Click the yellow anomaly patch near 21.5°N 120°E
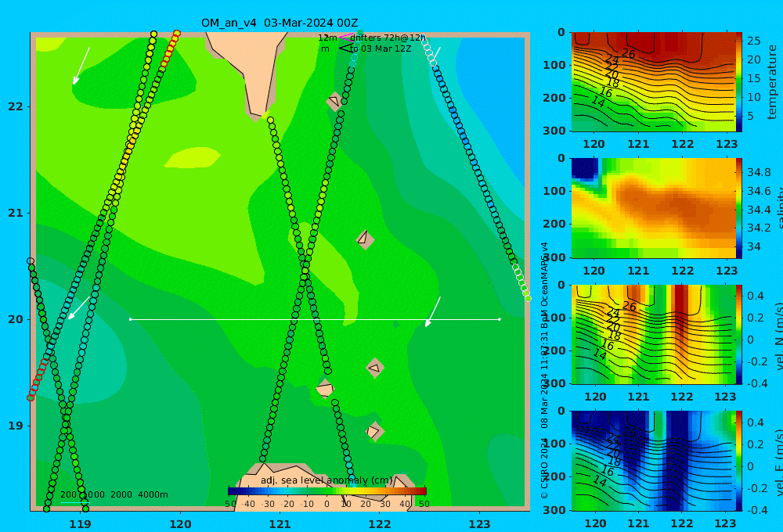Screen dimensions: 783x532 pyautogui.click(x=193, y=157)
